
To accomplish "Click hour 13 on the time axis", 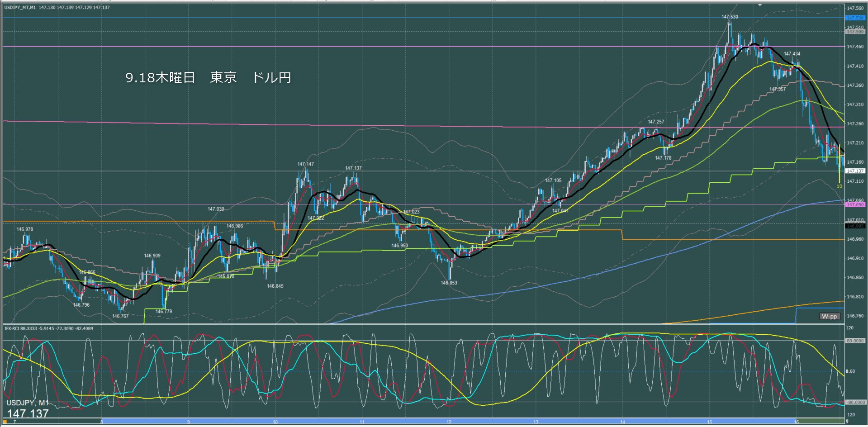I will [536, 422].
